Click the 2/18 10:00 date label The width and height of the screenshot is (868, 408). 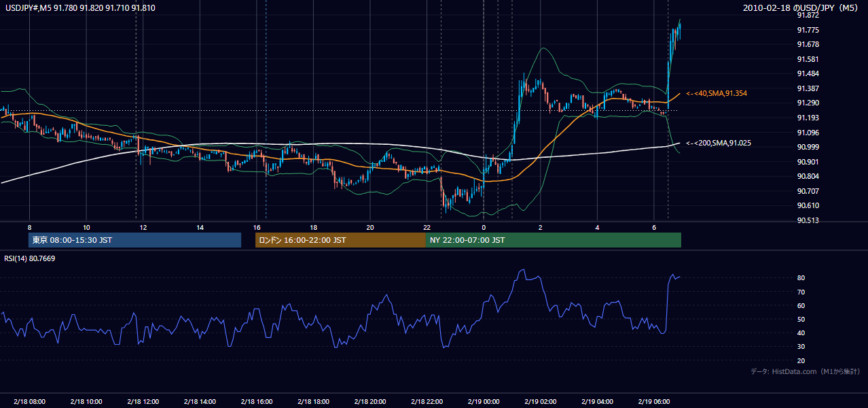point(86,402)
